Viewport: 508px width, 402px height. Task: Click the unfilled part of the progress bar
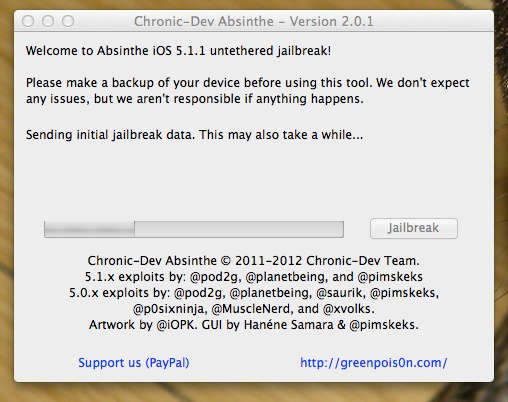point(239,229)
